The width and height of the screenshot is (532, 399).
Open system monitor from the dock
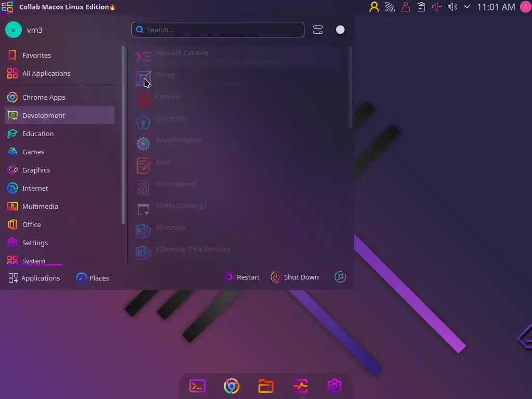[x=300, y=386]
